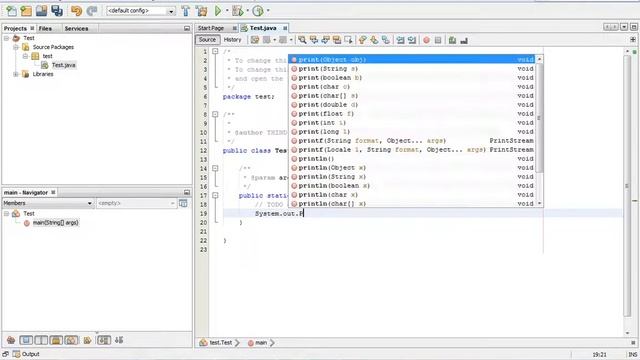Select println() completion item

[x=412, y=159]
